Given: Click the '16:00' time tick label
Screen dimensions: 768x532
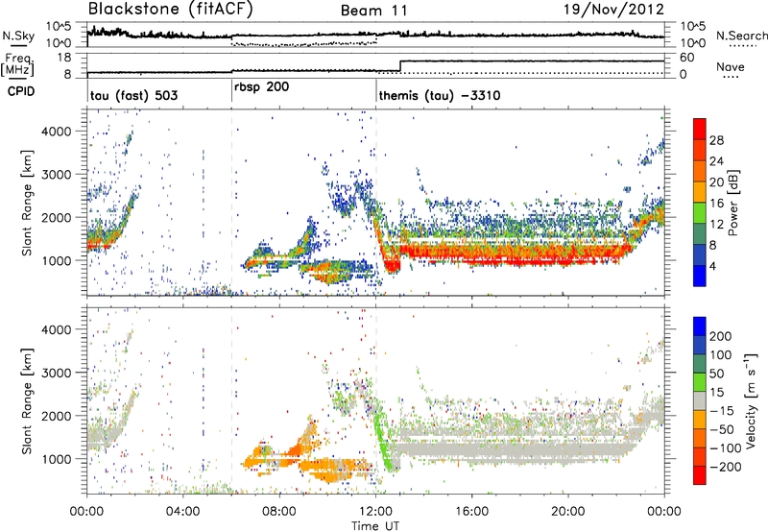Looking at the screenshot, I should (x=471, y=512).
